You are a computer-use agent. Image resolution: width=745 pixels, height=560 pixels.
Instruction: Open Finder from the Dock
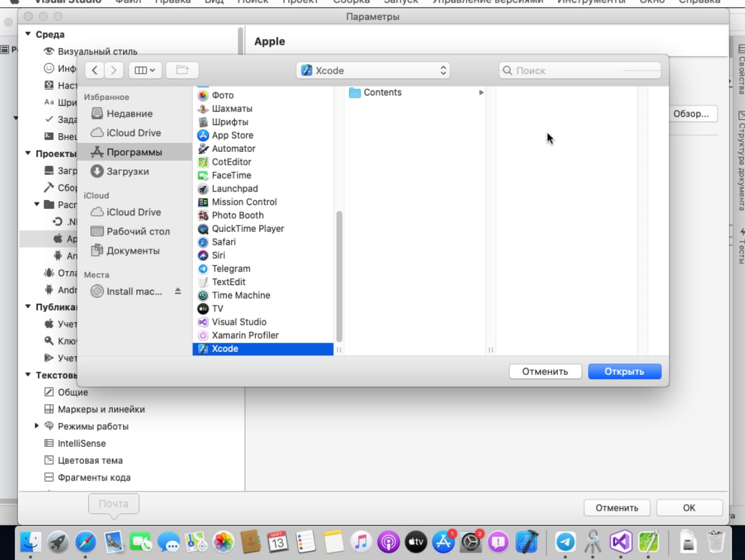point(30,542)
